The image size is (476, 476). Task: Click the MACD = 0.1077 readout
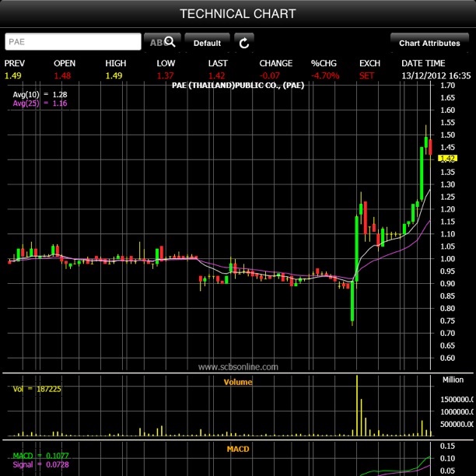(40, 456)
